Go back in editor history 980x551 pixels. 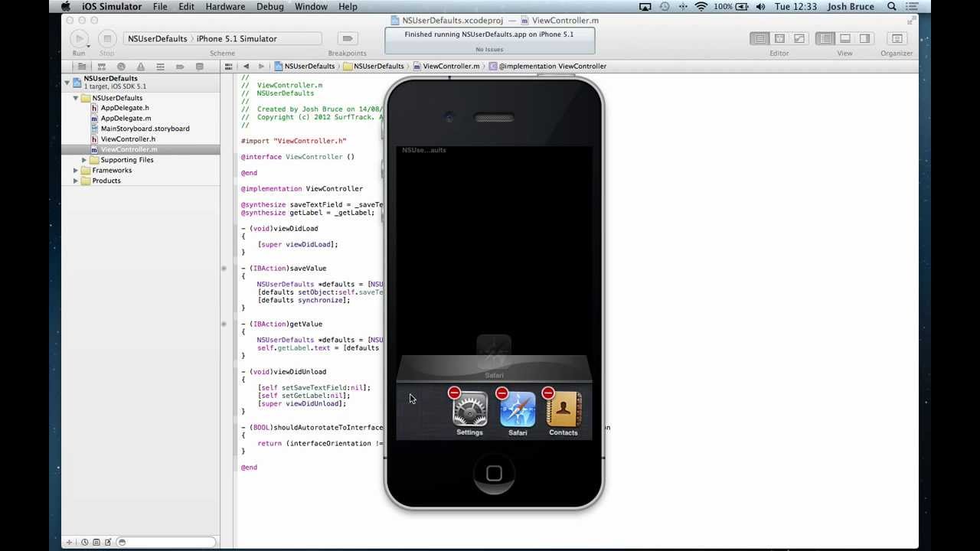point(246,67)
